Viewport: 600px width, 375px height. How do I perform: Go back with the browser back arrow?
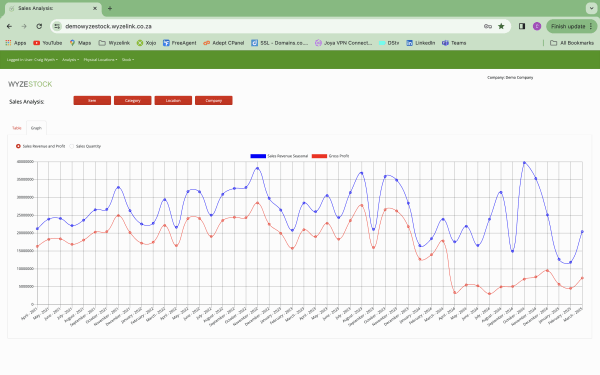click(10, 26)
